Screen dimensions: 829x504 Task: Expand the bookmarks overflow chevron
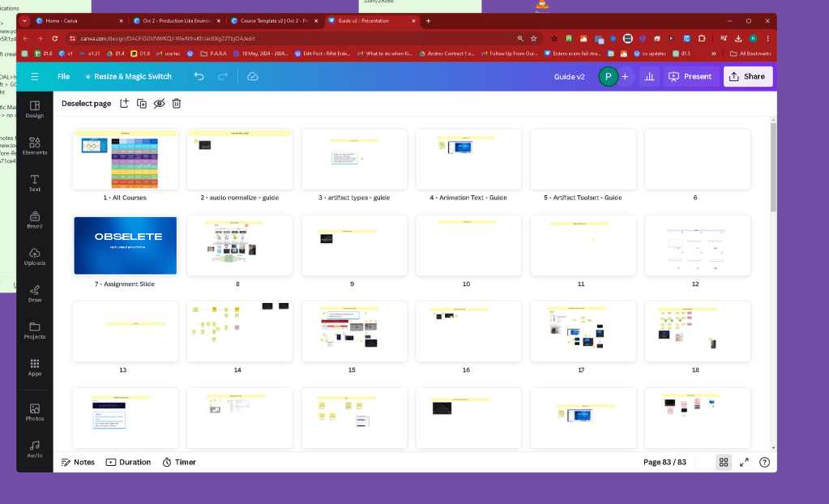click(714, 53)
